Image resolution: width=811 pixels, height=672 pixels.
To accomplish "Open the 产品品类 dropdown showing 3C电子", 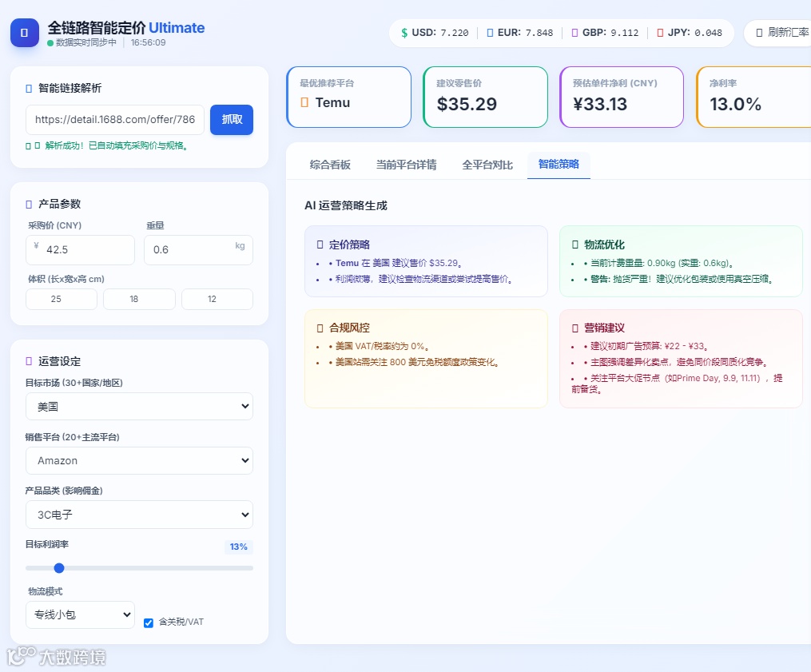I will coord(139,515).
